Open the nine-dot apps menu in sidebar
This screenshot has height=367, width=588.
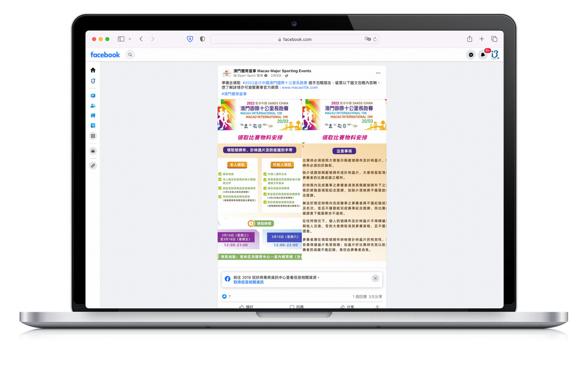(x=93, y=136)
